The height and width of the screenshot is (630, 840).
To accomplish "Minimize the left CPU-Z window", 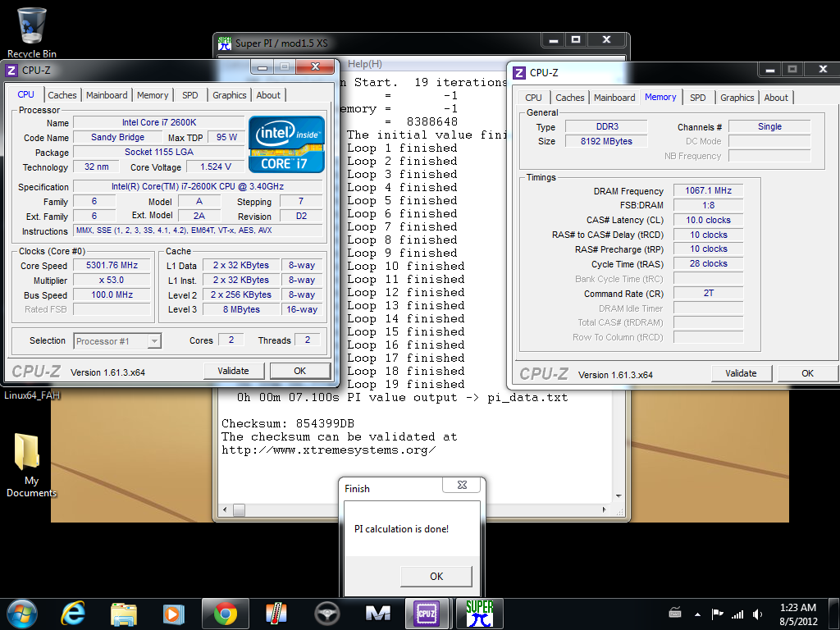I will click(x=262, y=67).
